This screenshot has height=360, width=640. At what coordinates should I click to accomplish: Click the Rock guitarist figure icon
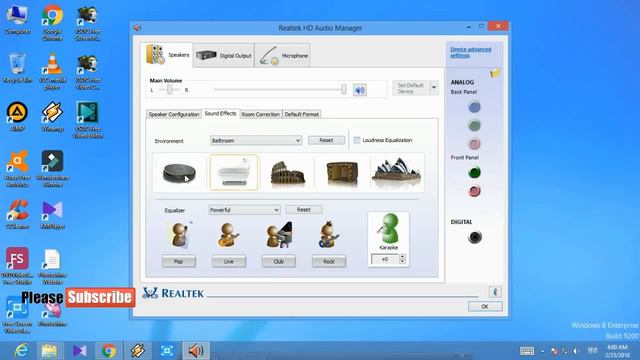tap(329, 235)
